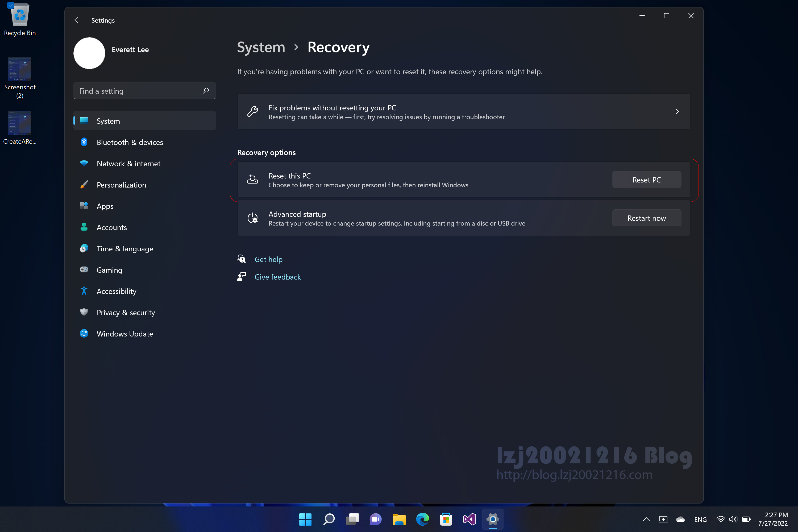798x532 pixels.
Task: Open the Get help link
Action: [x=268, y=259]
